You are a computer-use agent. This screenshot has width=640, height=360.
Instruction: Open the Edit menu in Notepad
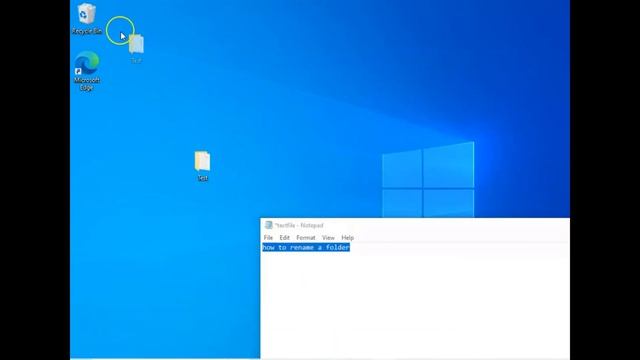coord(284,238)
